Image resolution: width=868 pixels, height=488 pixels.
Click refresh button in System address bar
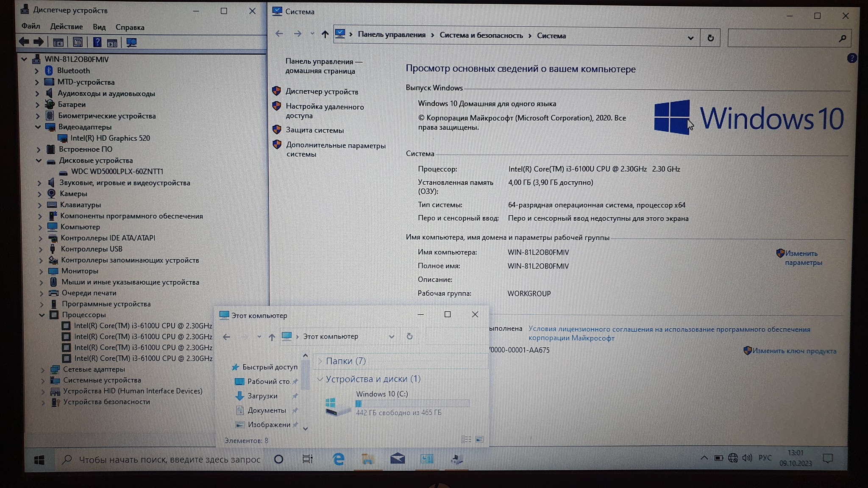(x=710, y=38)
